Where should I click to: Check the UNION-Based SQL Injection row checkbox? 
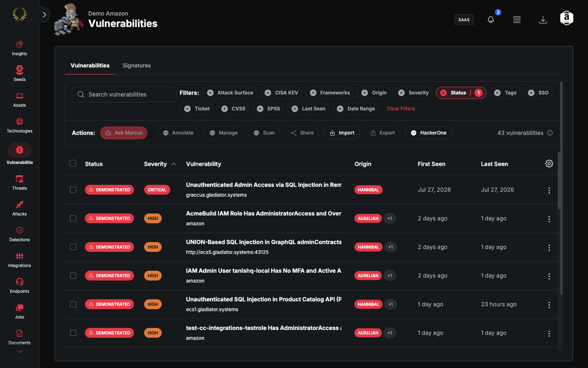(73, 247)
